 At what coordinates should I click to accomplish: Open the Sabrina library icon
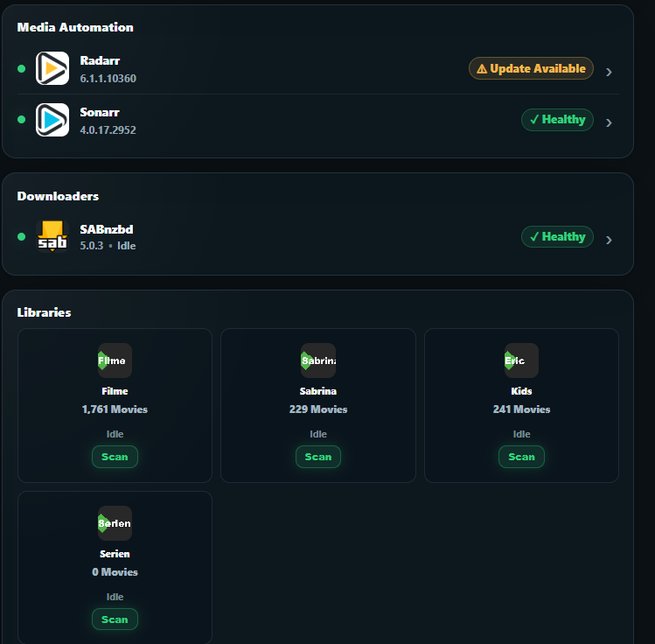318,360
